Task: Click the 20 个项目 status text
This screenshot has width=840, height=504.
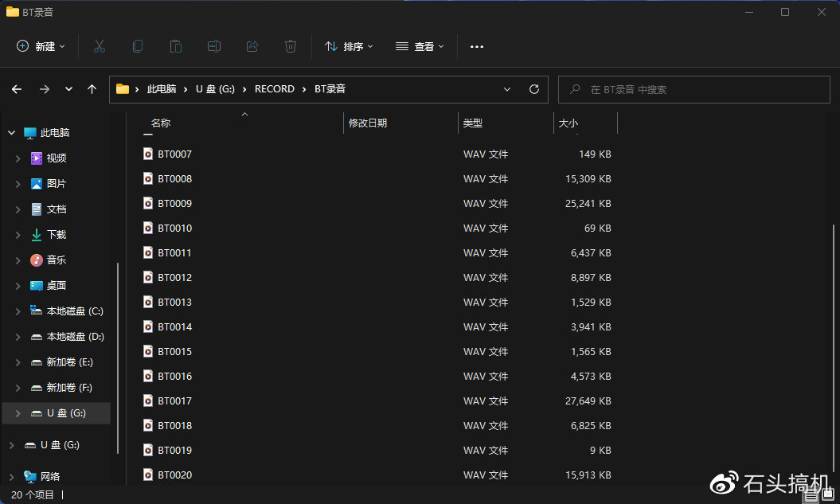Action: pyautogui.click(x=33, y=495)
